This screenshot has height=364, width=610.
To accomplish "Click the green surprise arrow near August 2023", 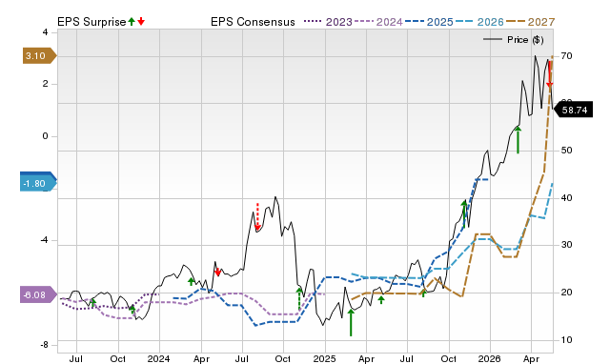I will (x=92, y=303).
